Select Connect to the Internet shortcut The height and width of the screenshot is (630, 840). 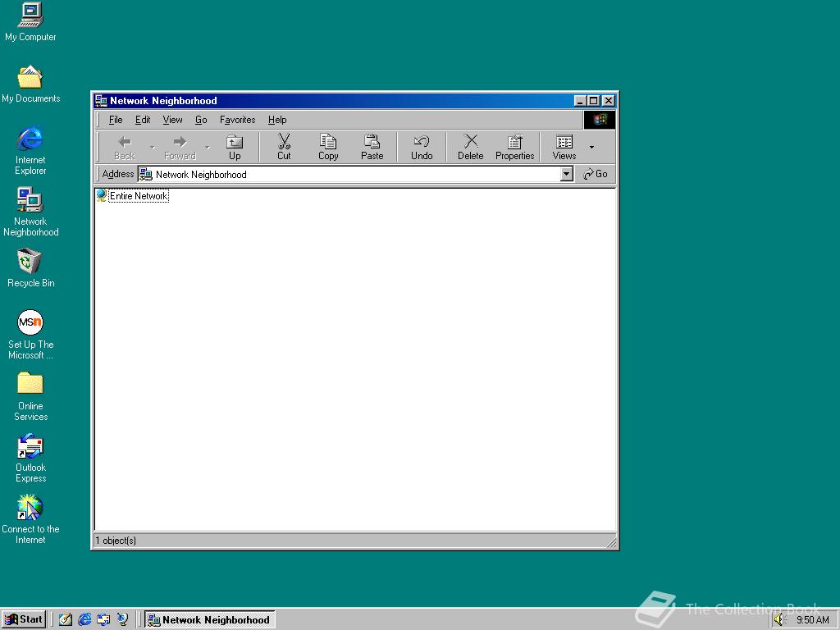pos(30,518)
